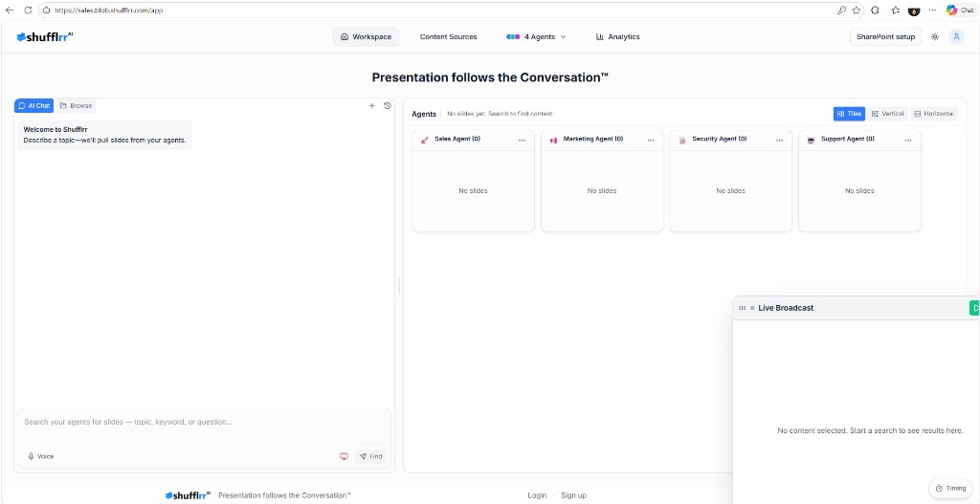980x504 pixels.
Task: Click the Agents label
Action: click(x=424, y=115)
